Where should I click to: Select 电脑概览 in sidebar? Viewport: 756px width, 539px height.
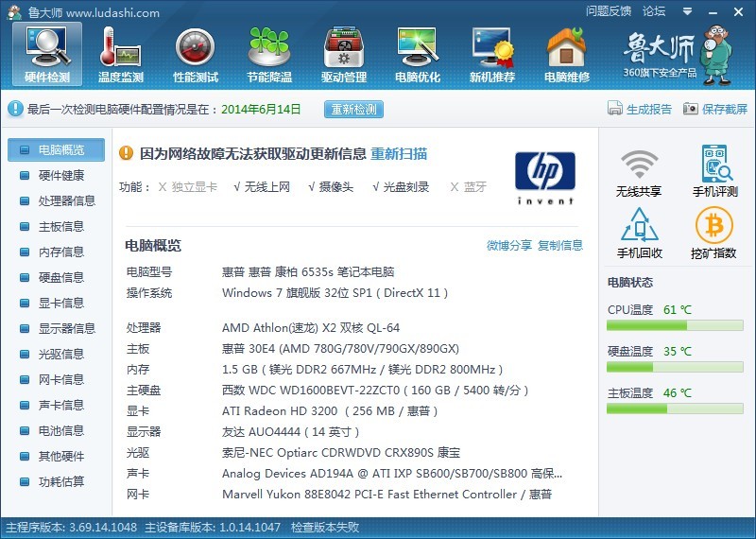pos(56,149)
